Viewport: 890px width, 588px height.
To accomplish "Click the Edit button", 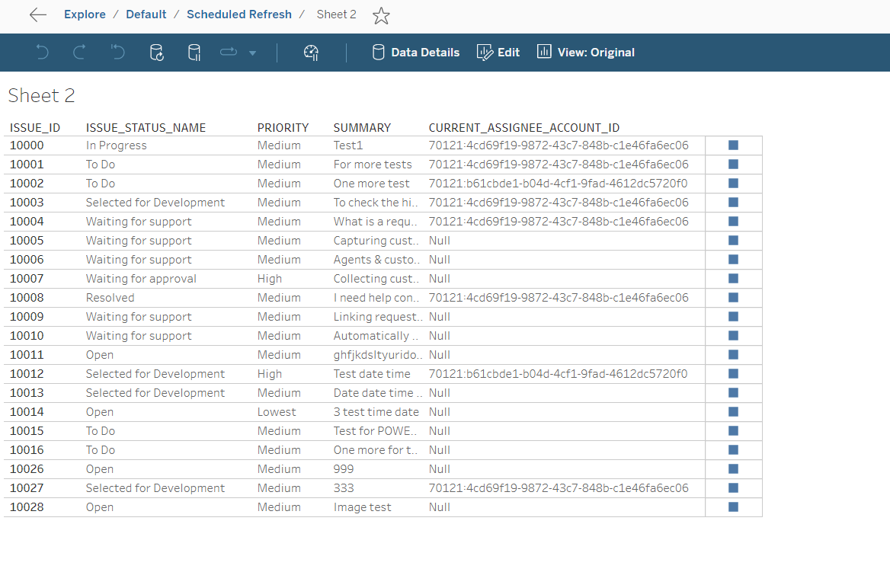I will 498,53.
